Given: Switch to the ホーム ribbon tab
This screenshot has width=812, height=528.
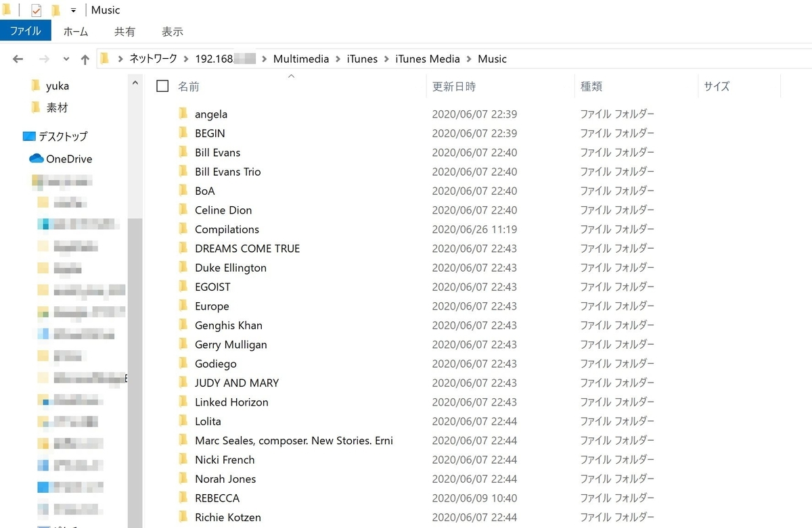Looking at the screenshot, I should (x=76, y=32).
